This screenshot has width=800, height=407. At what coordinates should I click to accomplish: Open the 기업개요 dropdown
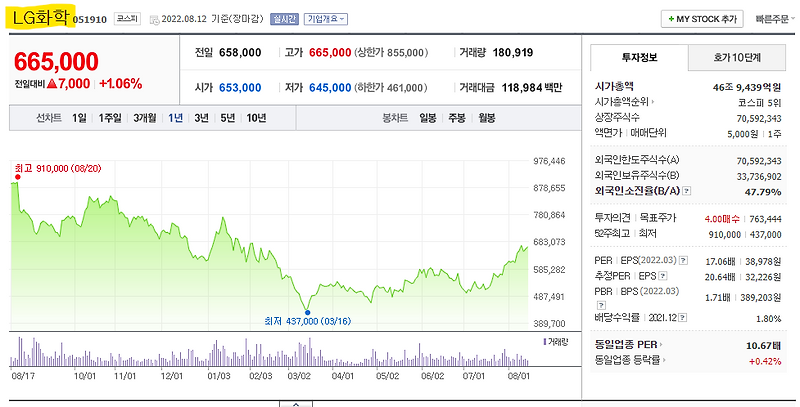click(x=326, y=19)
